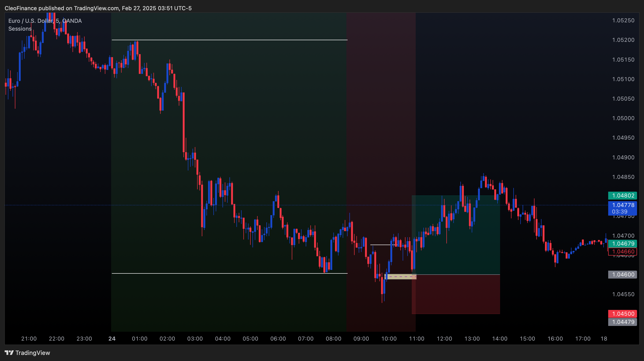The image size is (644, 361).
Task: Select the red long-position stop-loss zone
Action: pos(456,294)
